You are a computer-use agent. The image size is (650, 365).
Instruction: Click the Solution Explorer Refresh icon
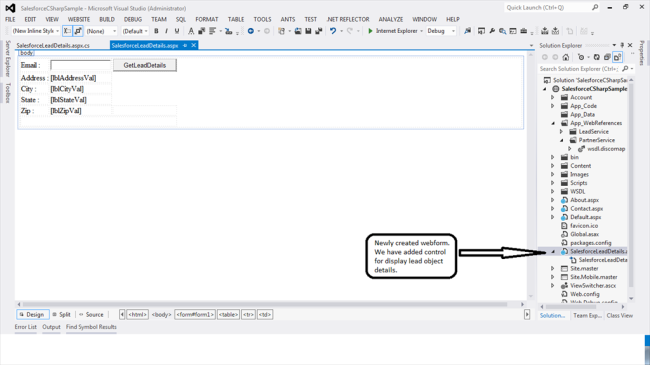[x=597, y=57]
